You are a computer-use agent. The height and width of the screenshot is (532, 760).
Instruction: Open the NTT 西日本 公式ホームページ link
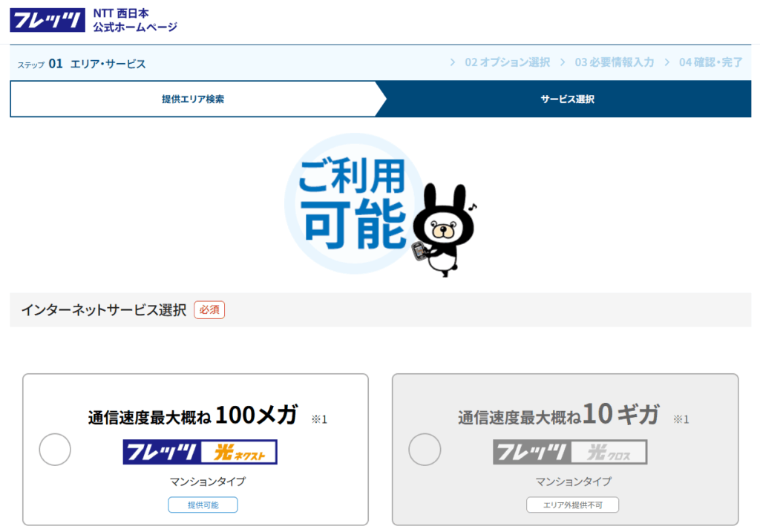(x=135, y=20)
